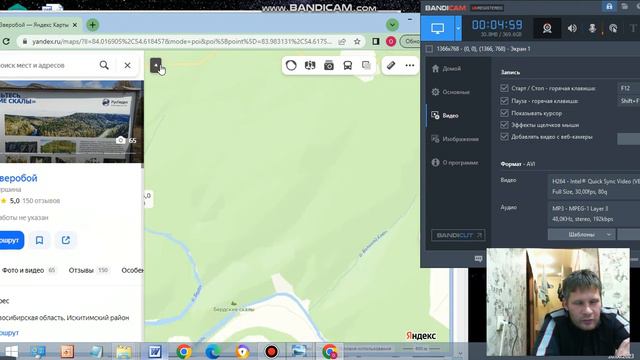Image resolution: width=640 pixels, height=360 pixels.
Task: Click the share icon for the place
Action: coord(66,240)
